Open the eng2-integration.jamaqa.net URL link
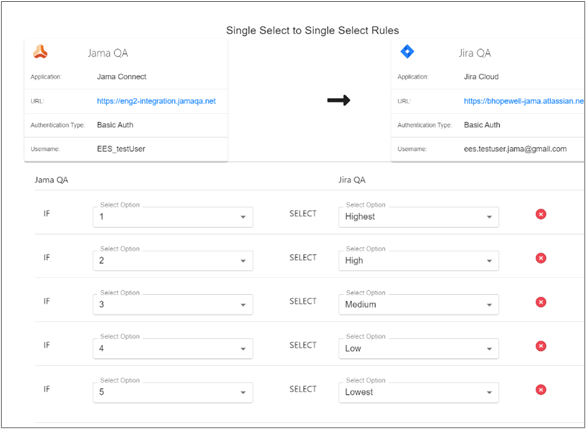 pos(156,101)
